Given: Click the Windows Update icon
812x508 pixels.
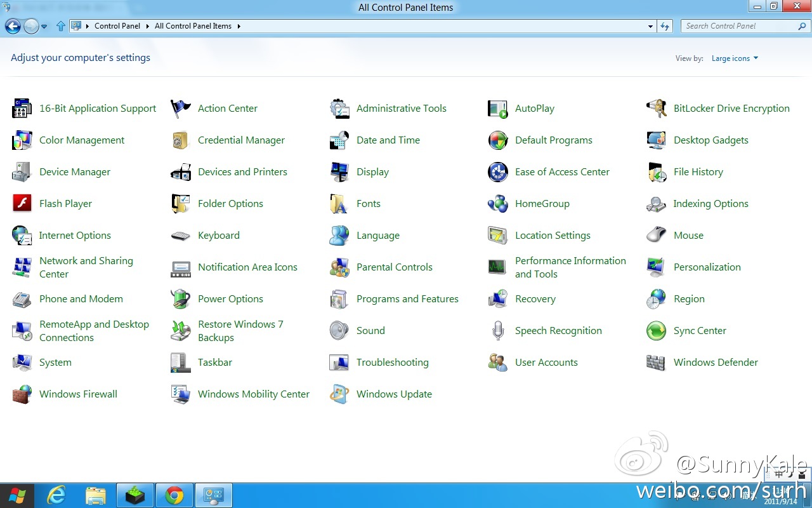Looking at the screenshot, I should click(x=339, y=394).
